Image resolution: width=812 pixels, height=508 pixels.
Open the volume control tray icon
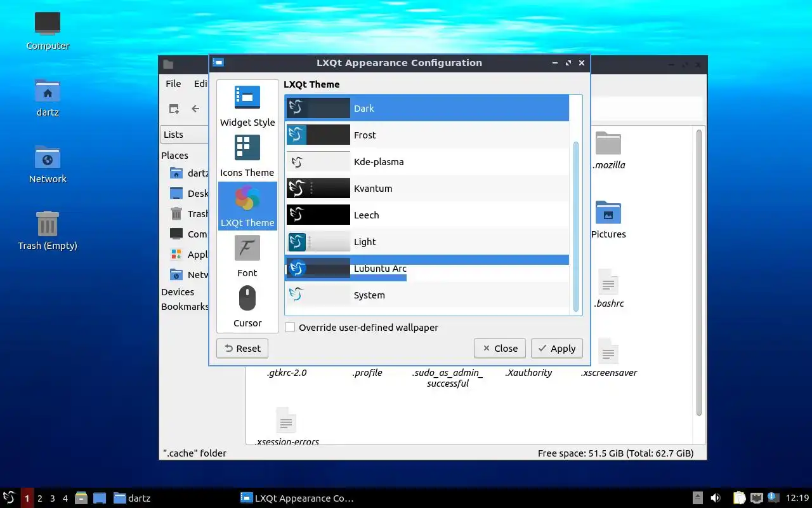pyautogui.click(x=716, y=498)
